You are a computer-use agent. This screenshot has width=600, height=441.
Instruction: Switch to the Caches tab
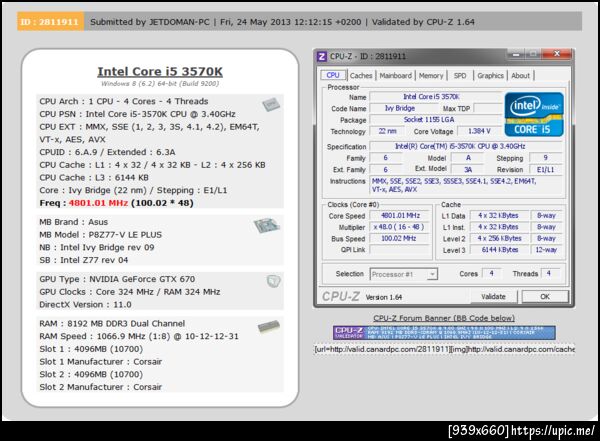click(361, 76)
